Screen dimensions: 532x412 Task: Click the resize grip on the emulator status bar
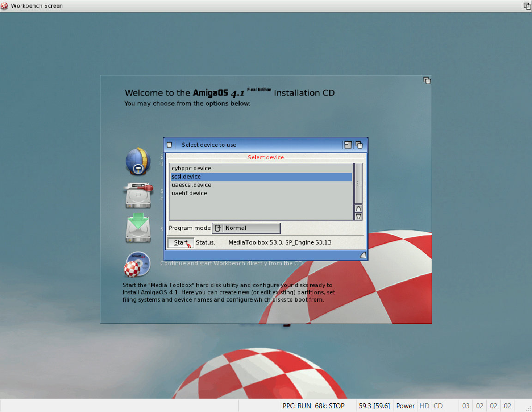tap(528, 408)
